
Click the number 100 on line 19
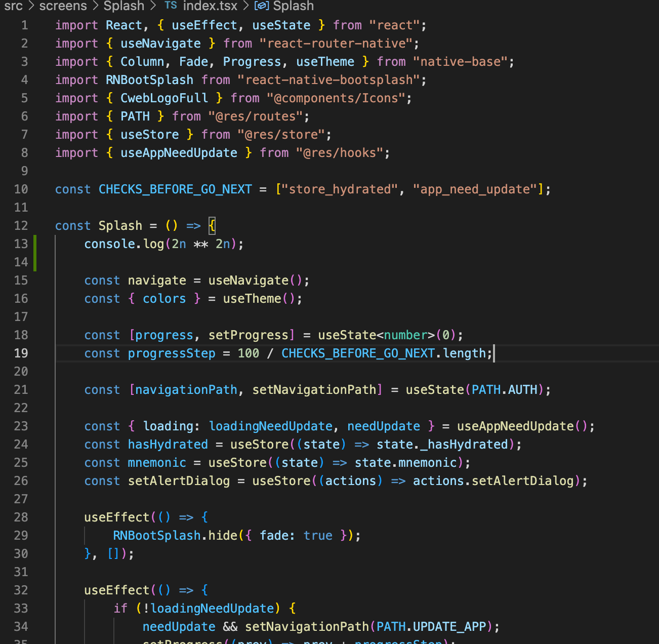click(x=248, y=353)
